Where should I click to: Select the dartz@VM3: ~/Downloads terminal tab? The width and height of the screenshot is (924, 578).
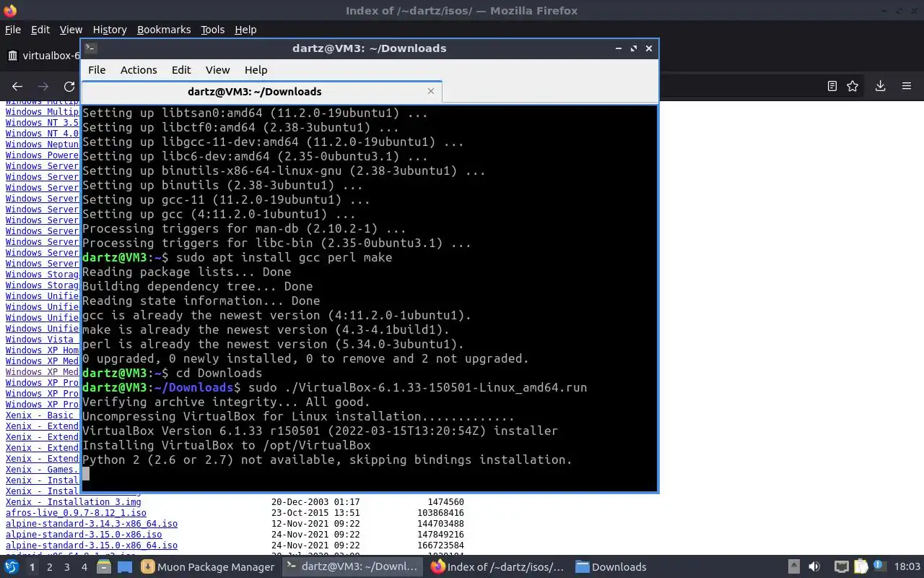[x=261, y=92]
